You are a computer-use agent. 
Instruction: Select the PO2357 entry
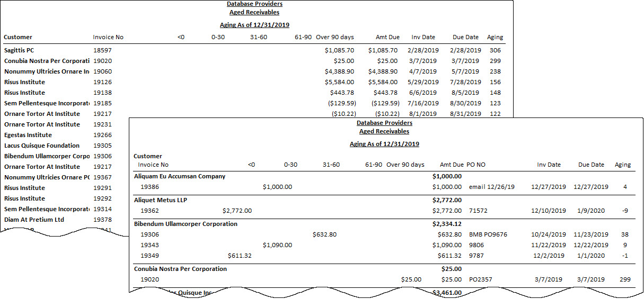(480, 279)
